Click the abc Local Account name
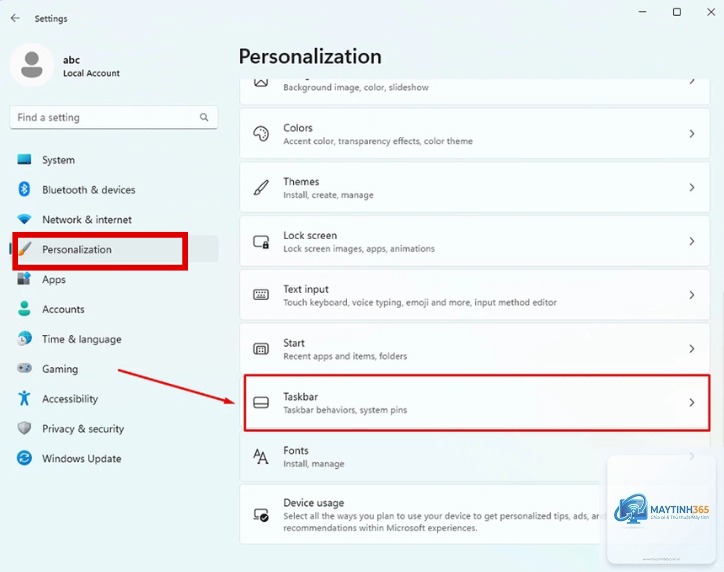Screen dimensions: 724x572 (x=91, y=66)
